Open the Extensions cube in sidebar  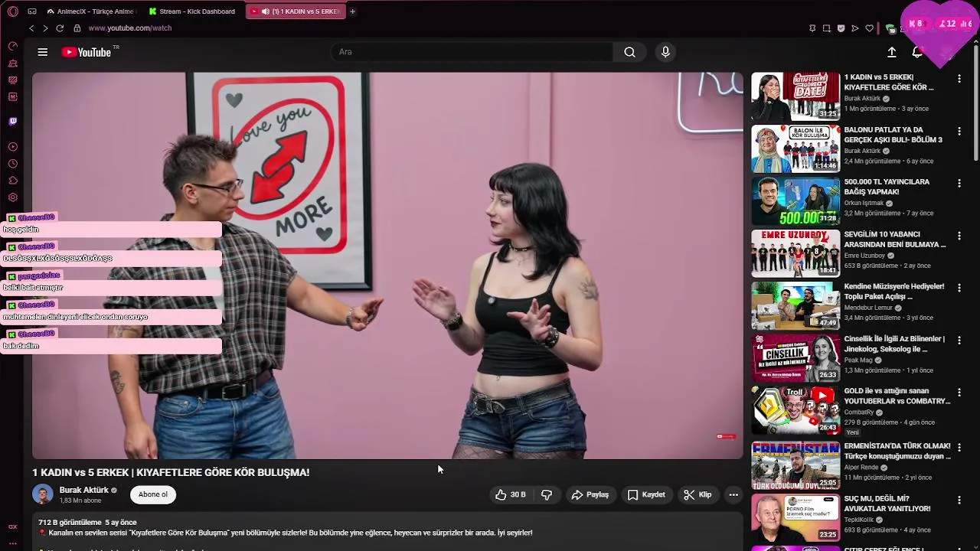point(12,181)
